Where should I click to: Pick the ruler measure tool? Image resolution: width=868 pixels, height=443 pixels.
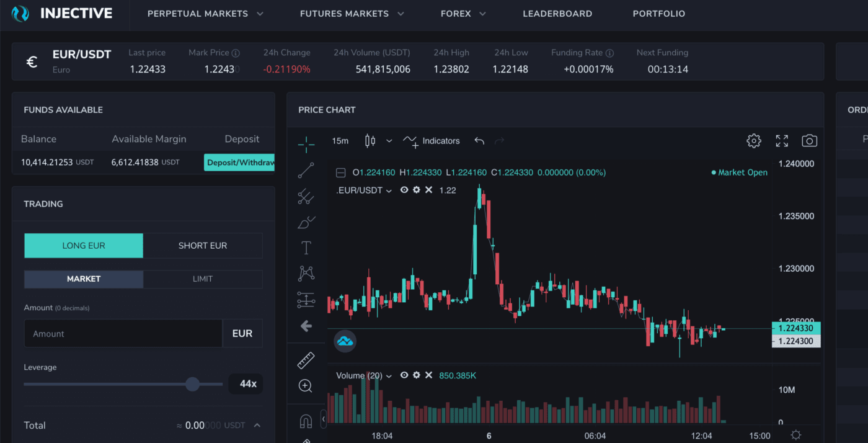[x=306, y=360]
